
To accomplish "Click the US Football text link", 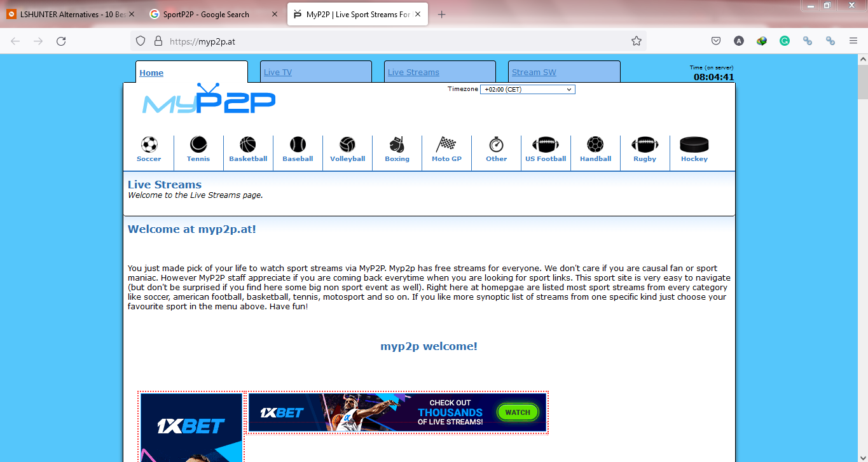I will [x=546, y=159].
